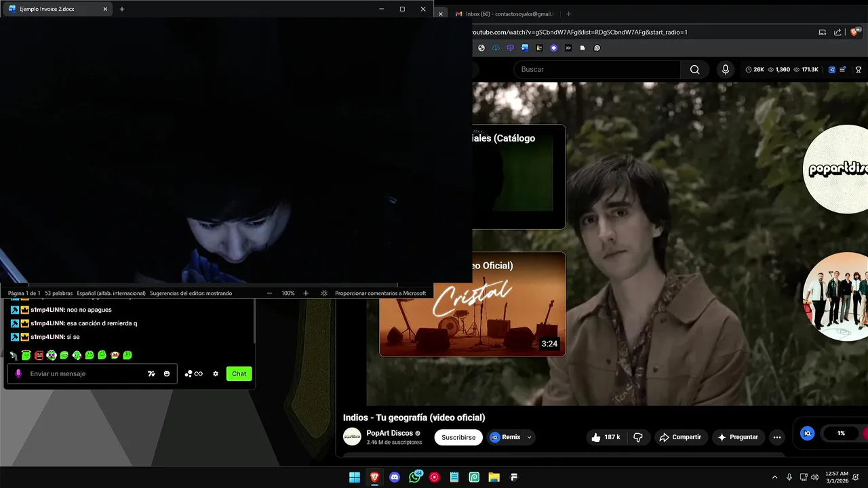Click the share page icon in address bar
This screenshot has height=488, width=868.
tap(837, 32)
